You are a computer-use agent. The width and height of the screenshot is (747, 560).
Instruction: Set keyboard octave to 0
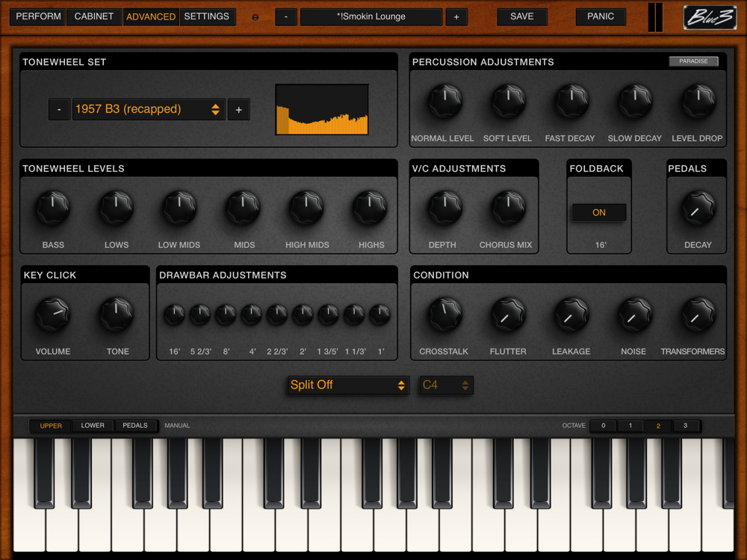click(603, 426)
